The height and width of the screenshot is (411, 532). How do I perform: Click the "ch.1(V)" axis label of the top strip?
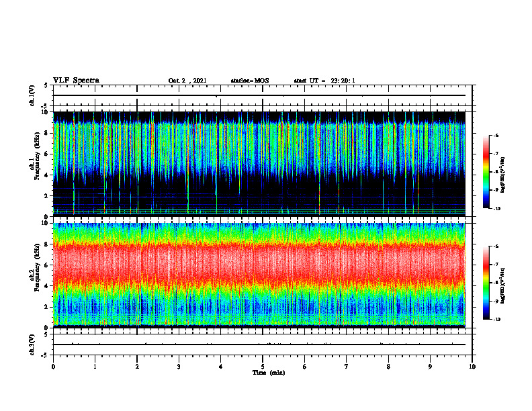32,95
